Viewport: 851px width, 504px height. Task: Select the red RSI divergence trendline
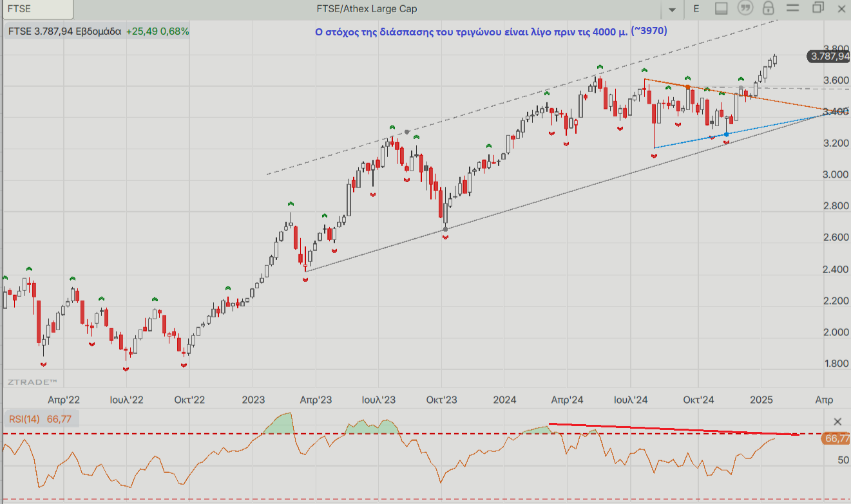point(674,429)
